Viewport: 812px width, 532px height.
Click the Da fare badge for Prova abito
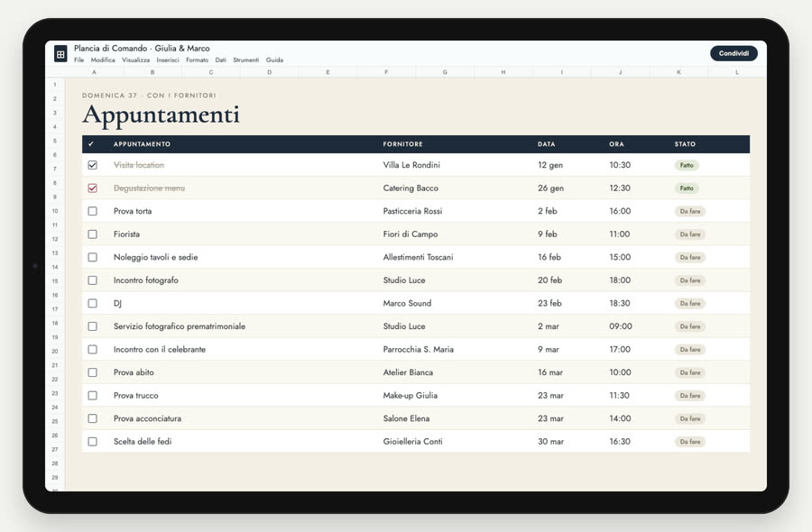(x=690, y=372)
